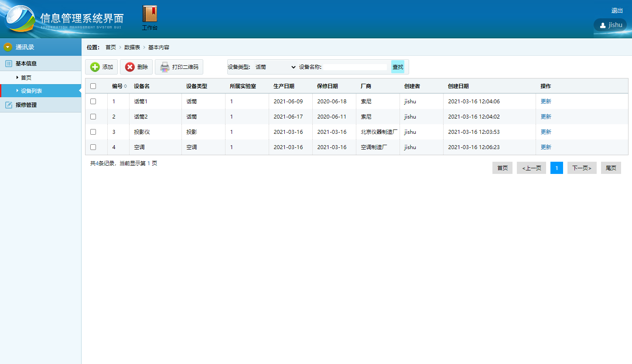Click the system logo globe icon

(x=20, y=19)
